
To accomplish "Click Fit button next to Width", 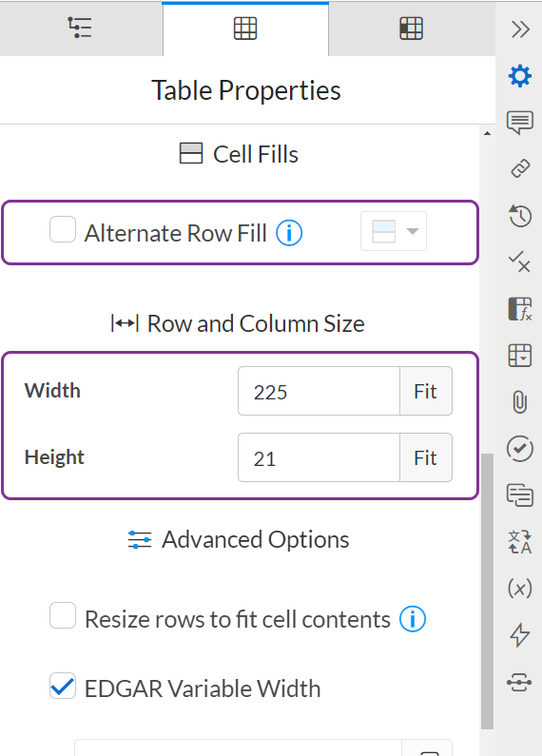I will pos(426,391).
